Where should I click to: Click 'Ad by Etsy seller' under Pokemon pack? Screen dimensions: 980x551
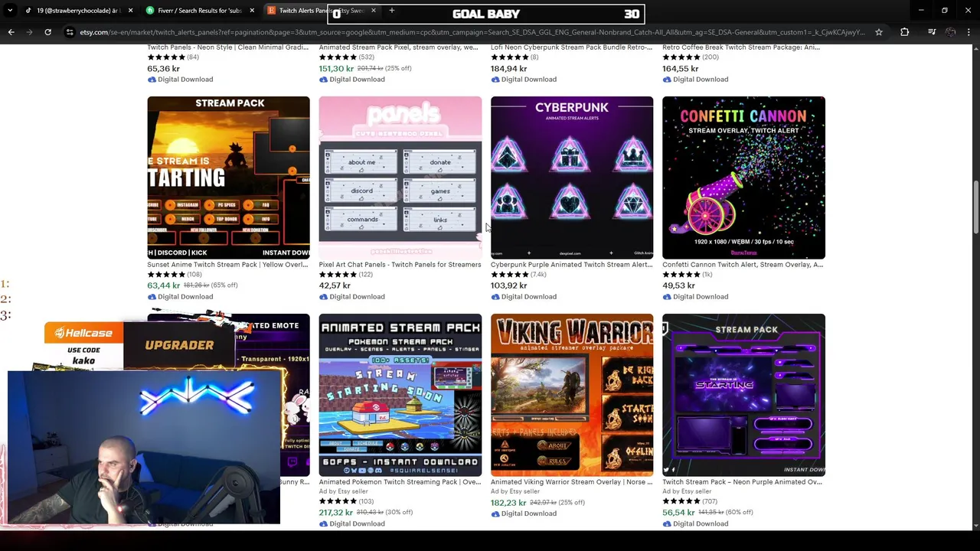coord(342,491)
